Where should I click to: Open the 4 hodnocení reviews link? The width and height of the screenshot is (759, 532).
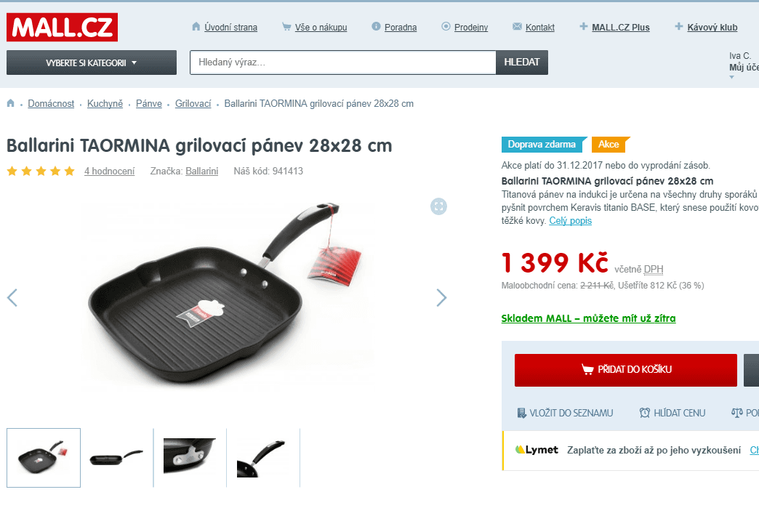click(109, 171)
